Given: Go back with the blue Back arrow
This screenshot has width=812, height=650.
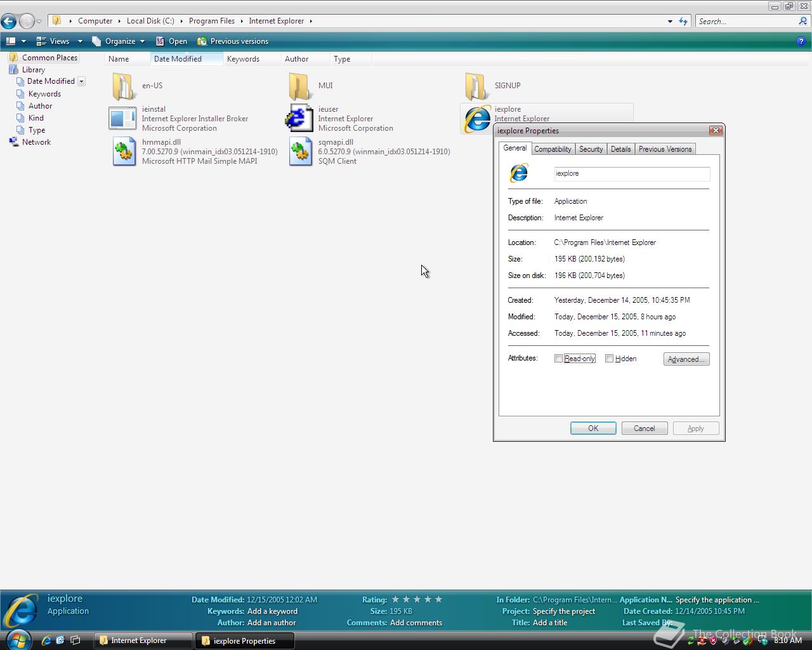Looking at the screenshot, I should (x=9, y=21).
